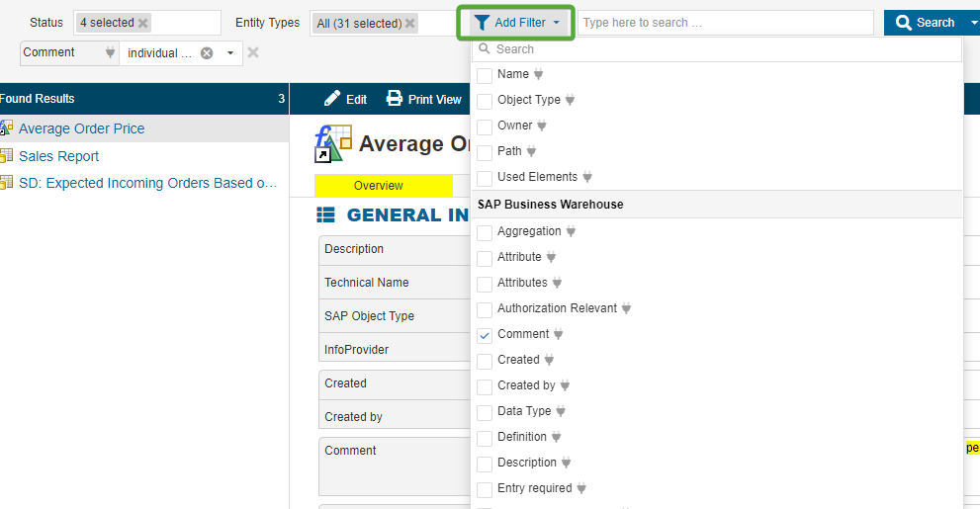Check the Created by filter option
980x509 pixels.
pos(485,386)
